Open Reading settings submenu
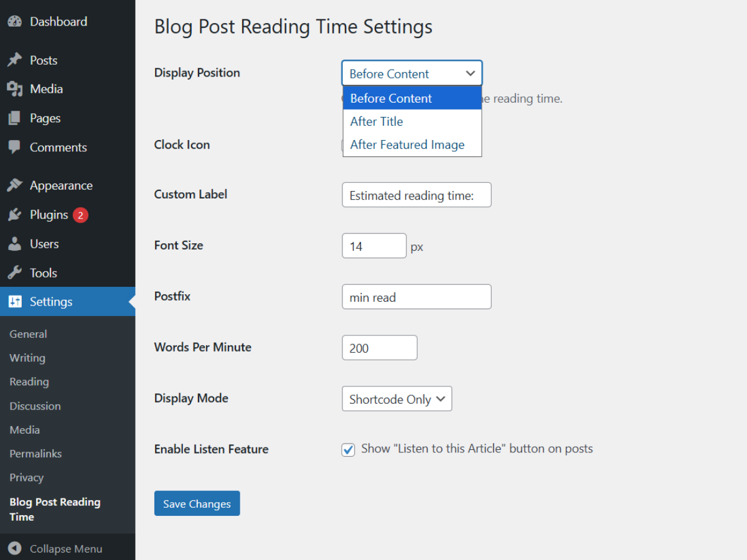Viewport: 747px width, 560px height. click(x=29, y=382)
